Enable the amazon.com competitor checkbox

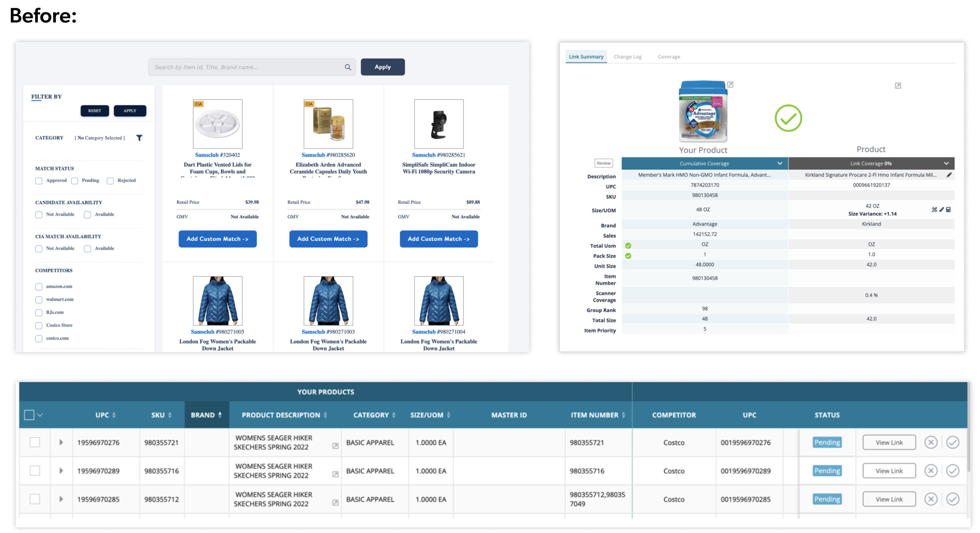click(39, 287)
